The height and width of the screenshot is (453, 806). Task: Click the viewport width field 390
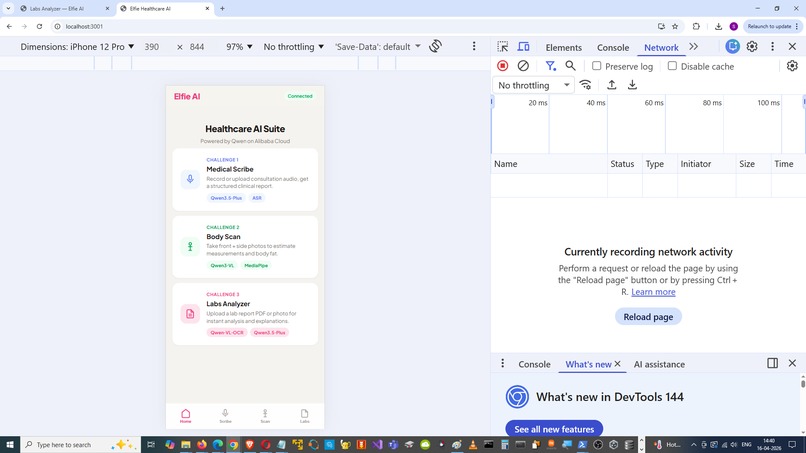click(151, 47)
